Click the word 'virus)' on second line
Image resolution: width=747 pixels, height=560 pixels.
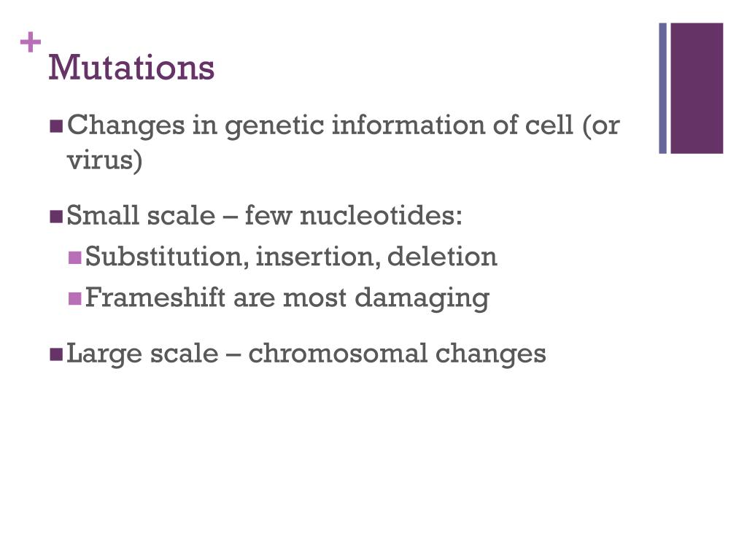tap(104, 160)
